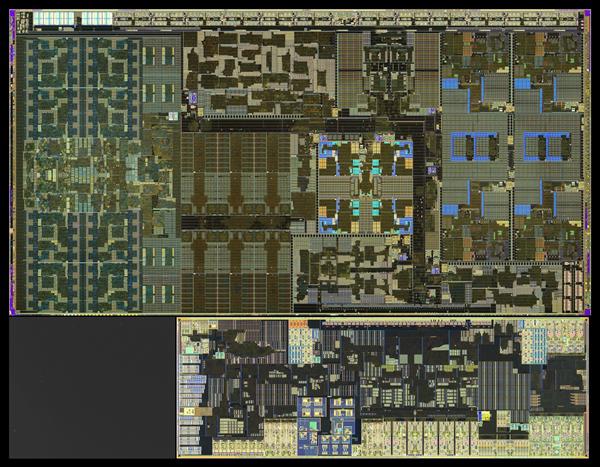Click the large upper chip die image
This screenshot has width=600, height=467.
pos(300,160)
